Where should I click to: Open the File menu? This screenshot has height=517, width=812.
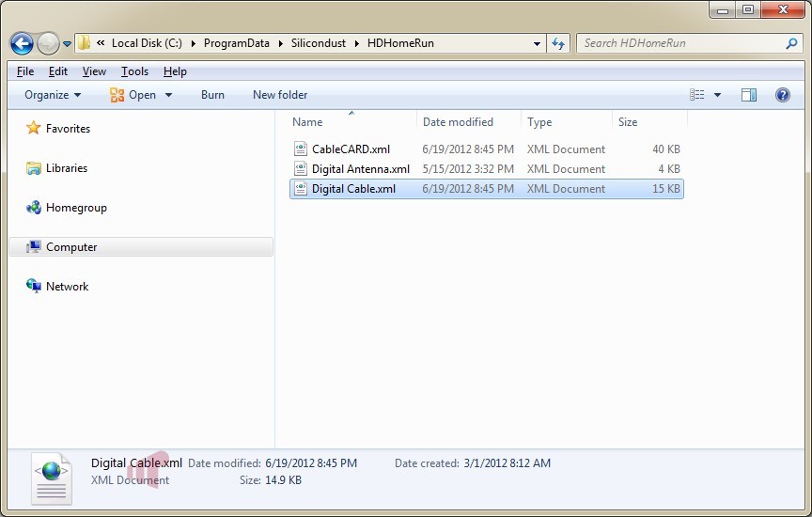click(x=25, y=71)
